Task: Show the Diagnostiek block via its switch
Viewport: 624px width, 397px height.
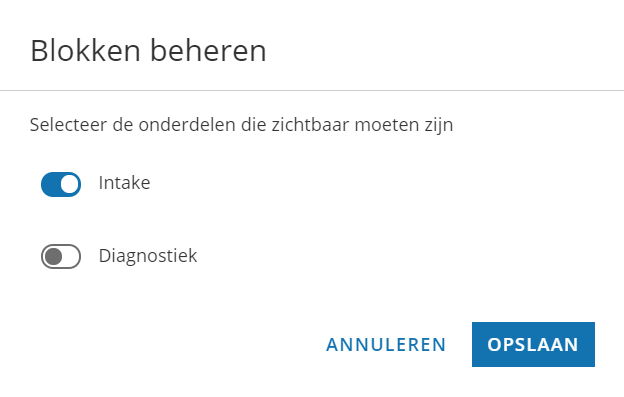Action: 61,257
